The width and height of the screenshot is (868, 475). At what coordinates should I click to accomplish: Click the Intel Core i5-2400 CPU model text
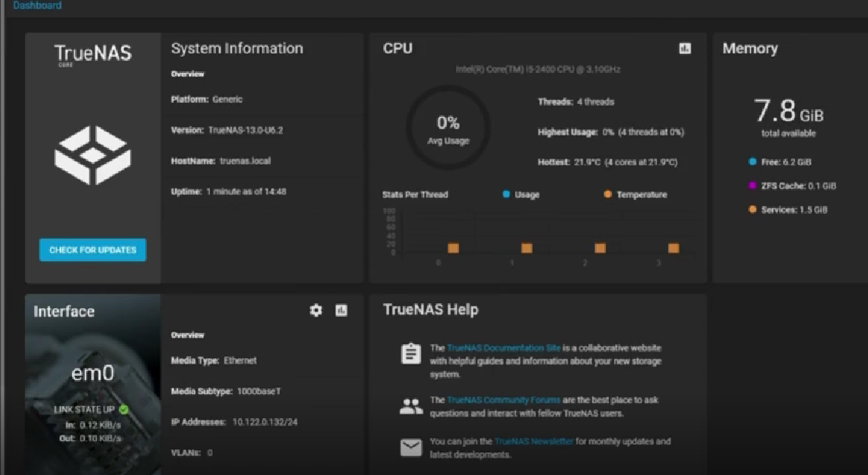[x=538, y=69]
